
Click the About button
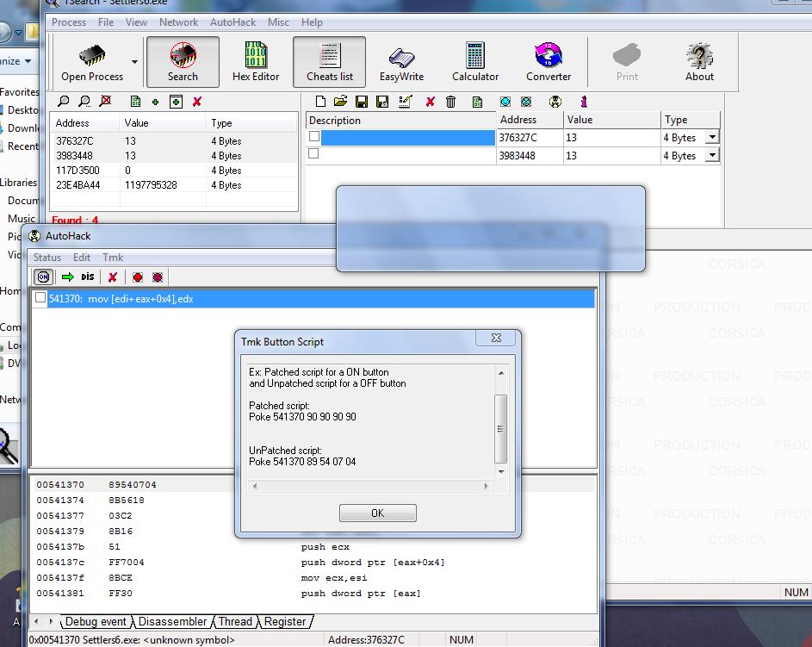pyautogui.click(x=699, y=62)
